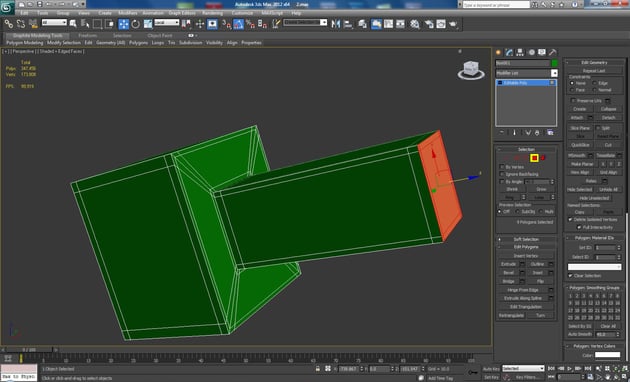Click the Extrude button
This screenshot has height=382, width=630.
[508, 264]
